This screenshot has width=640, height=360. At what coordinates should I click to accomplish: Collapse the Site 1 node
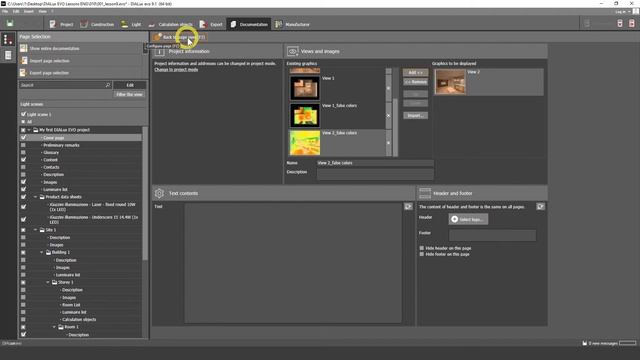(36, 230)
